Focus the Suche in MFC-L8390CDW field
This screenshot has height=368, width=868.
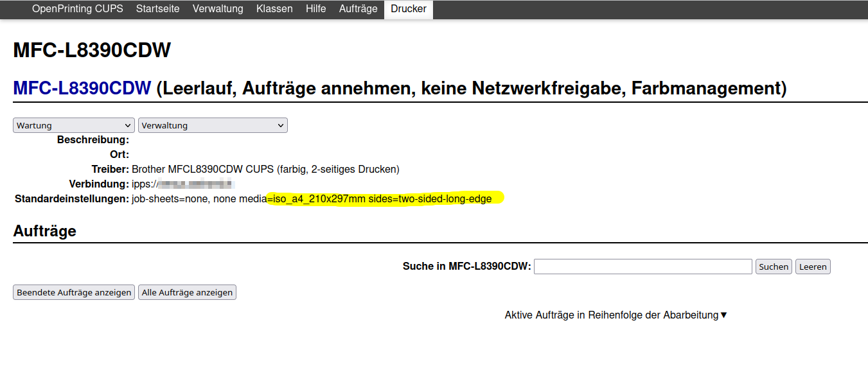(x=643, y=267)
